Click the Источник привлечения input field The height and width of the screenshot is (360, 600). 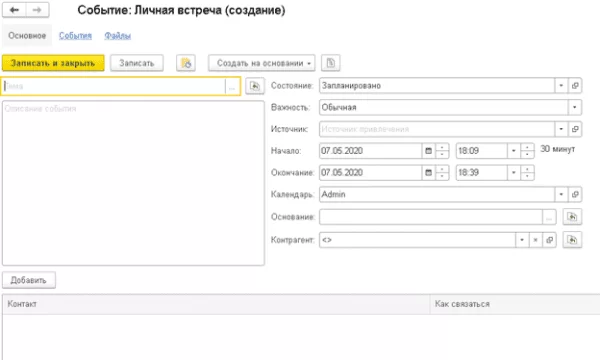pyautogui.click(x=437, y=129)
